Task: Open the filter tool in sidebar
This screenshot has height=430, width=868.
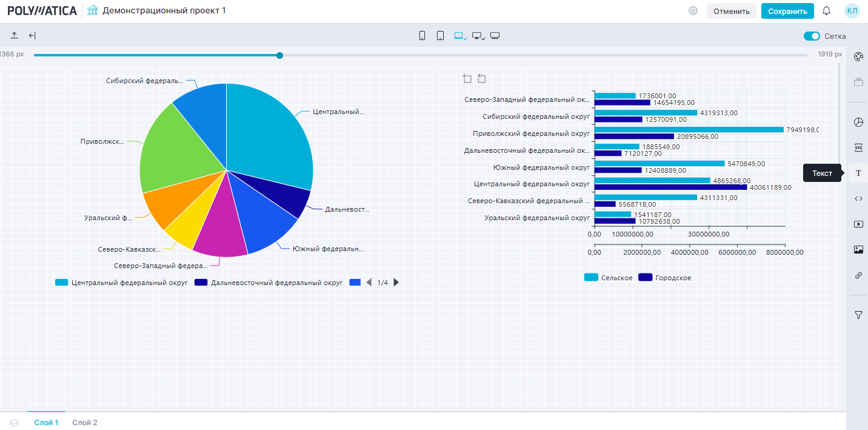Action: [x=858, y=315]
